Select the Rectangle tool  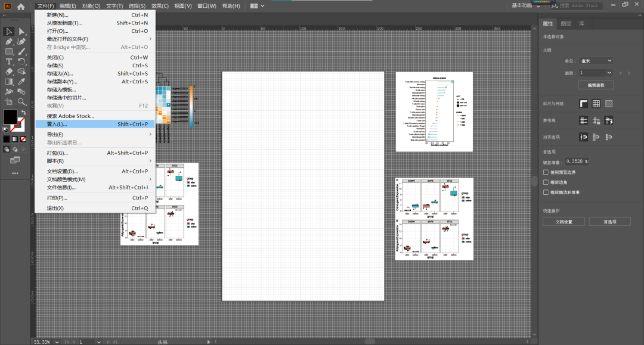point(8,52)
